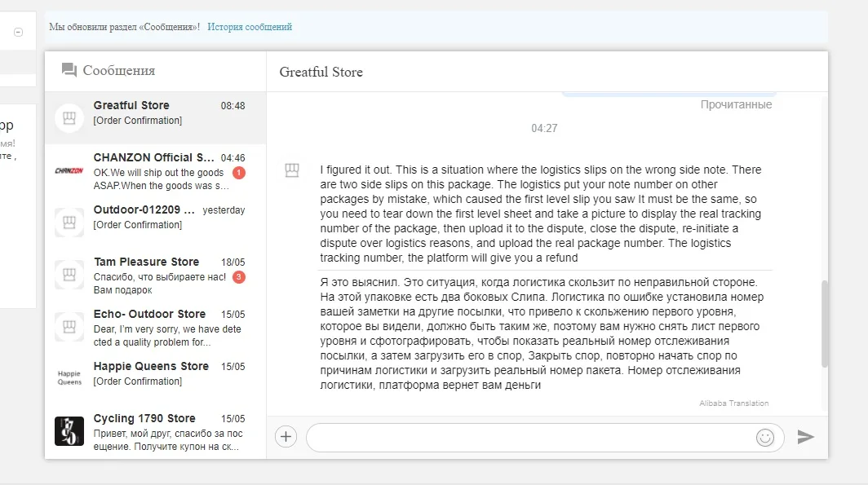Click the Alibaba Translation label
The width and height of the screenshot is (868, 485).
click(x=733, y=403)
